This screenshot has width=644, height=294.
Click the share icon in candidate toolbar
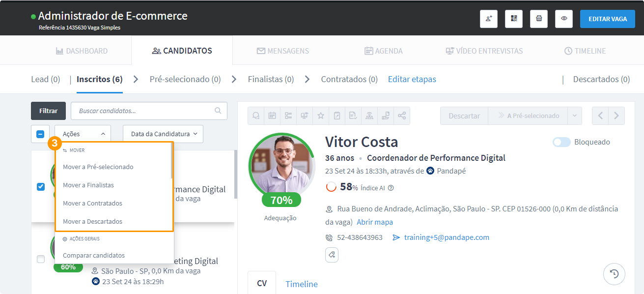coord(401,116)
